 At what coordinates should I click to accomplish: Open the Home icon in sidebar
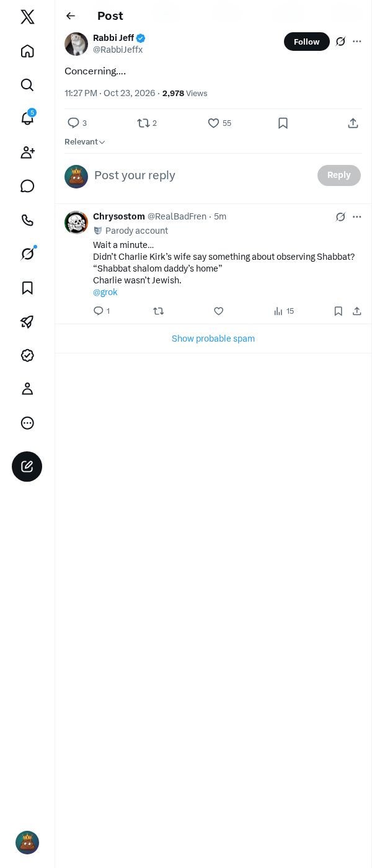(x=27, y=51)
